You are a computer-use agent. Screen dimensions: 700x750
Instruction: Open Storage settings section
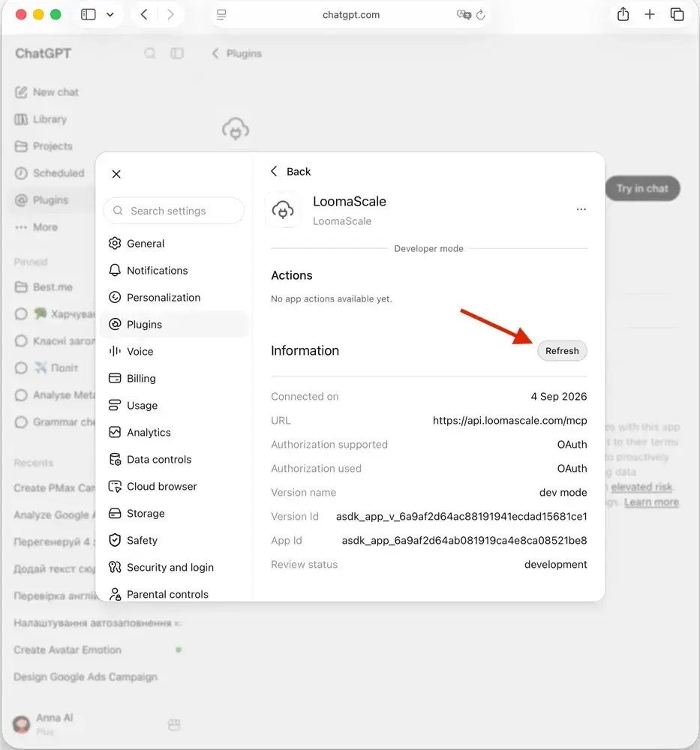pyautogui.click(x=175, y=513)
